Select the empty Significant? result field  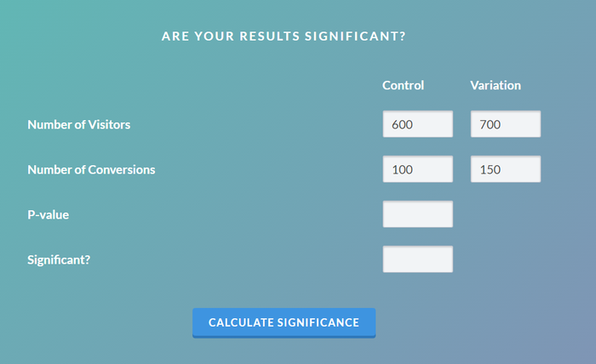(417, 259)
